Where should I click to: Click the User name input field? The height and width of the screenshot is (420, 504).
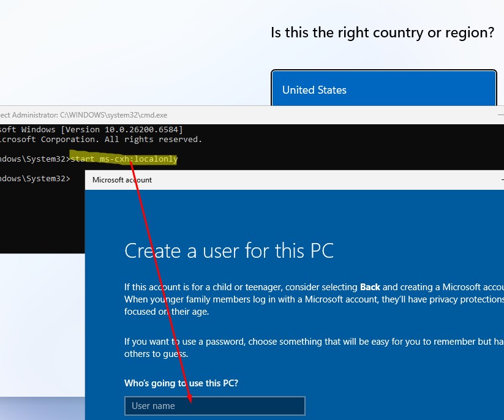pyautogui.click(x=214, y=406)
